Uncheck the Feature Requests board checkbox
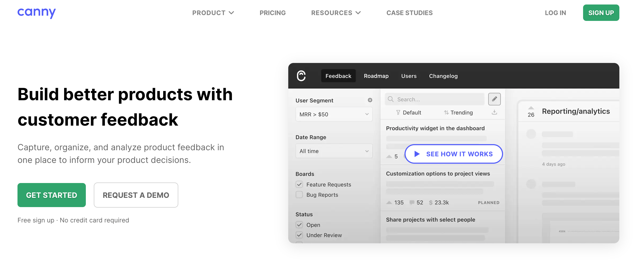644x265 pixels. 299,184
